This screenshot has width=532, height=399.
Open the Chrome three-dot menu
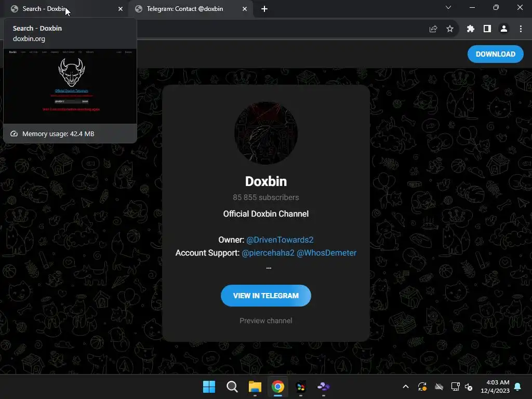[x=521, y=29]
